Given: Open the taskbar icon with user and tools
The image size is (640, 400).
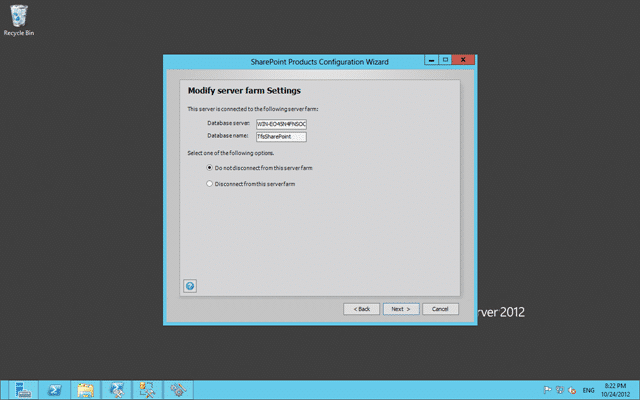Looking at the screenshot, I should click(x=147, y=390).
